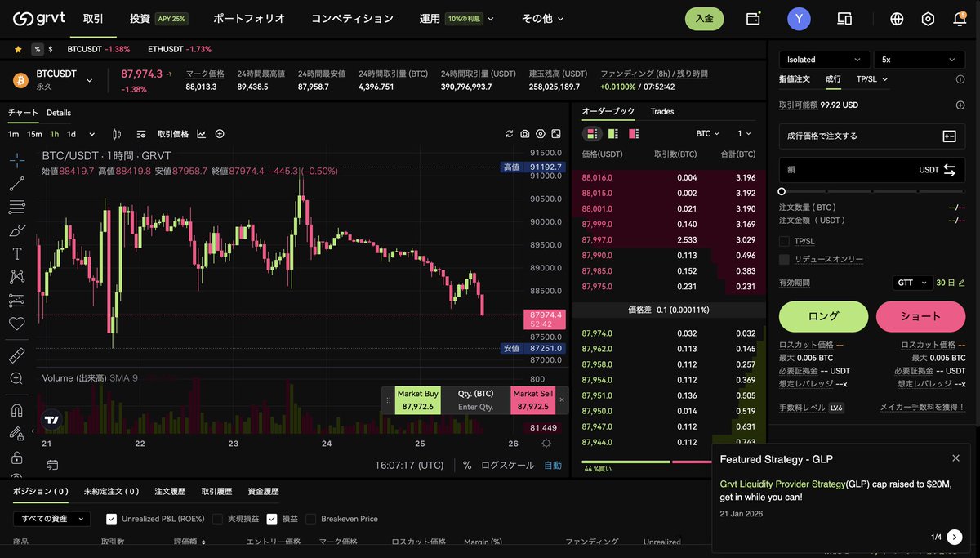Select the Text annotation tool
980x558 pixels.
click(16, 253)
